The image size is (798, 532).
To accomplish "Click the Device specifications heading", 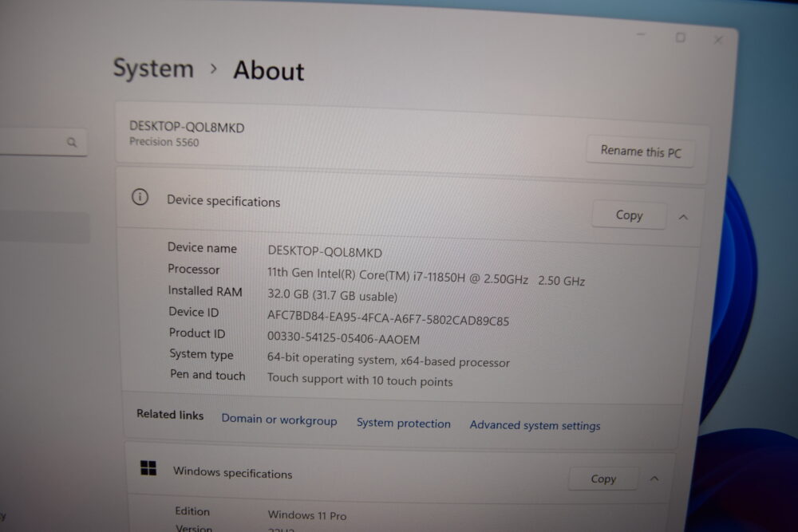I will pos(223,202).
